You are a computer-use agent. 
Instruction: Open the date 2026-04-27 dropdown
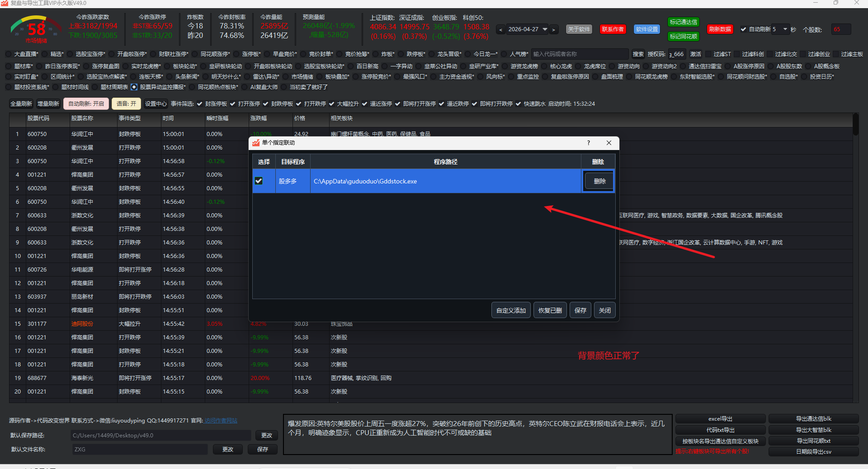[x=545, y=29]
